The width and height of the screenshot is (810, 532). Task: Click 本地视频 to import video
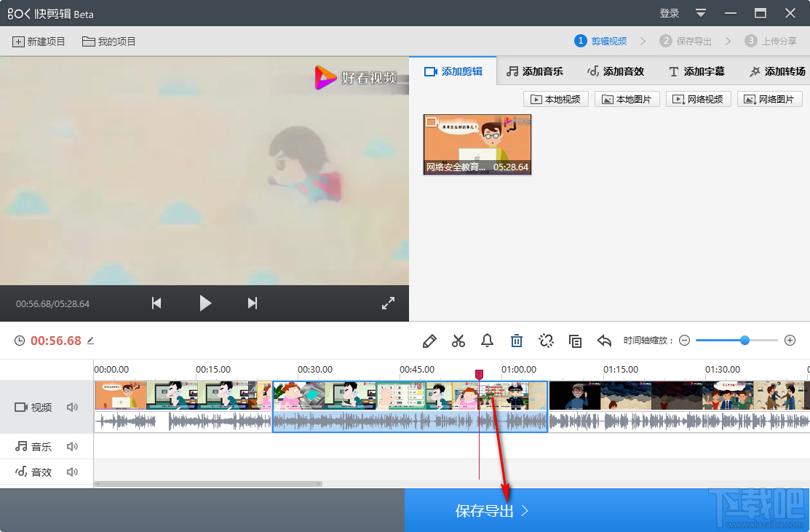click(556, 100)
